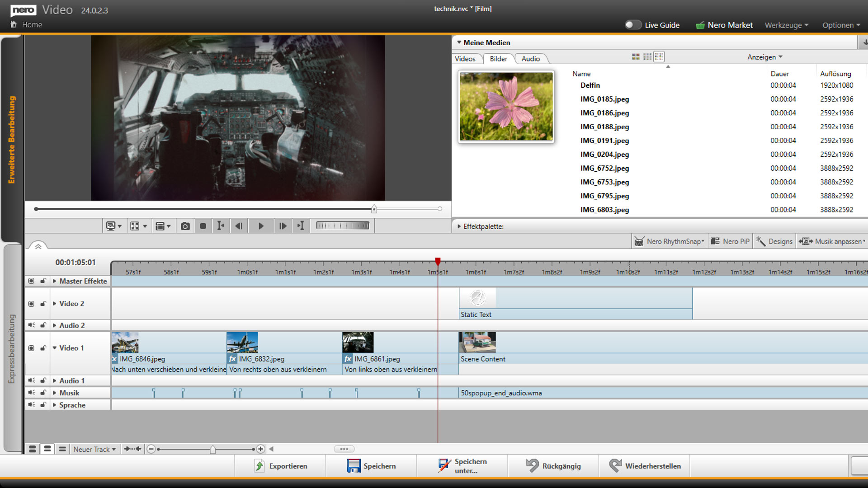Click the stop playback button
868x488 pixels.
(203, 226)
